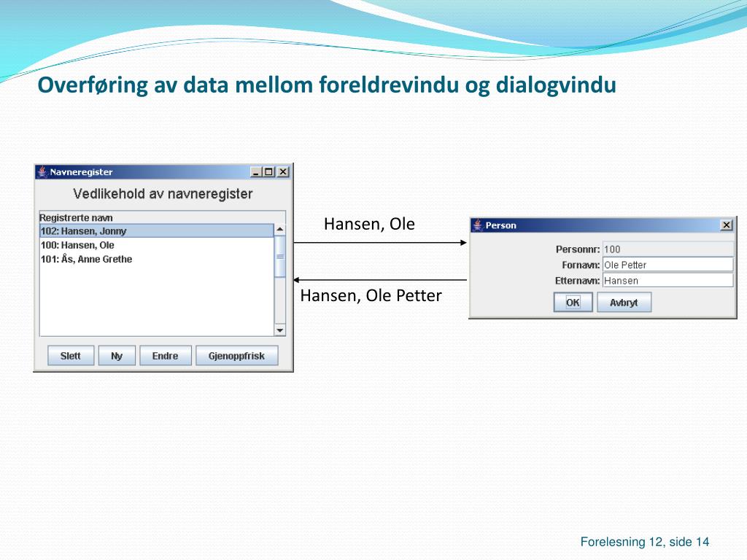Click the Gjenoppfrisk button
747x560 pixels.
[237, 356]
